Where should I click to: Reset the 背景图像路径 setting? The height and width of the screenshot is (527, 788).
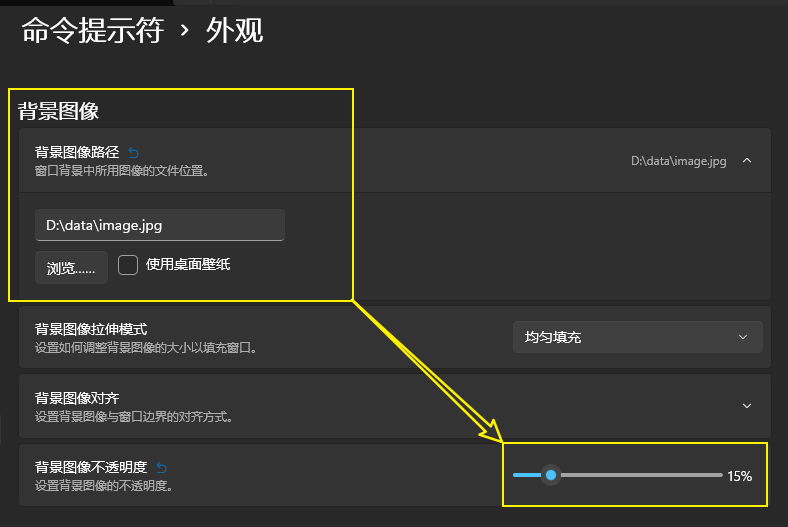point(134,153)
